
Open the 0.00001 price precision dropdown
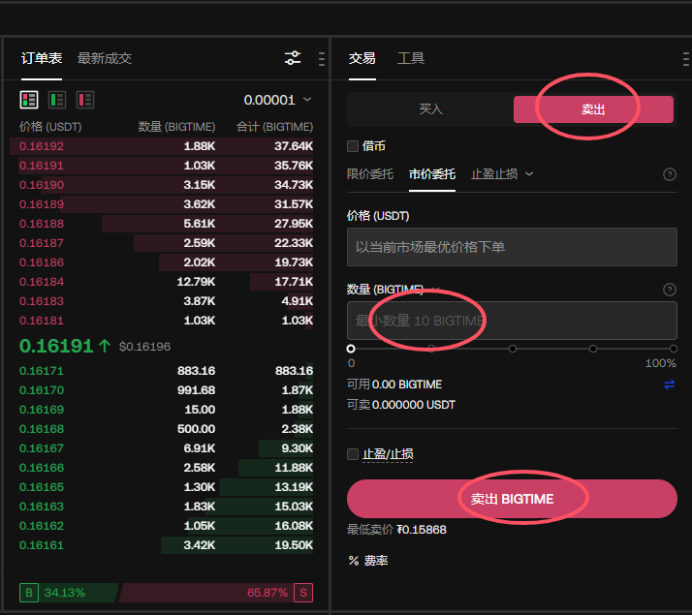coord(278,100)
